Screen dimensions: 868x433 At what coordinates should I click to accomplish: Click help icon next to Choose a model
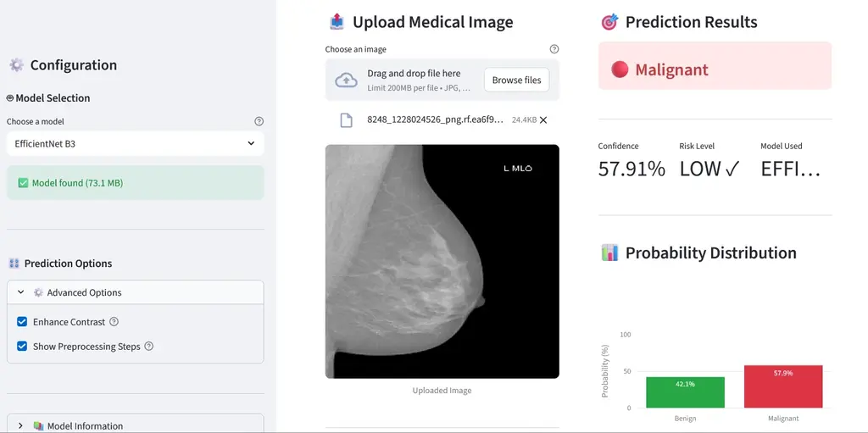coord(259,121)
